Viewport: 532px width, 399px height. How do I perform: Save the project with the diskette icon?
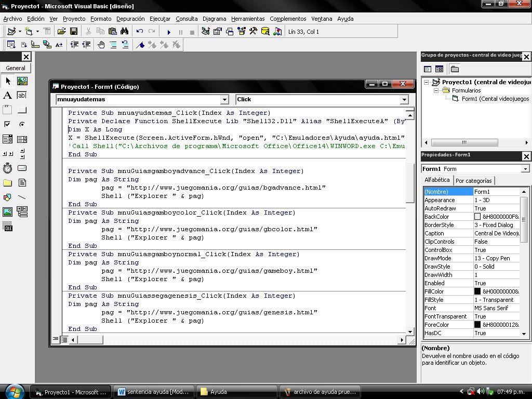(x=74, y=32)
